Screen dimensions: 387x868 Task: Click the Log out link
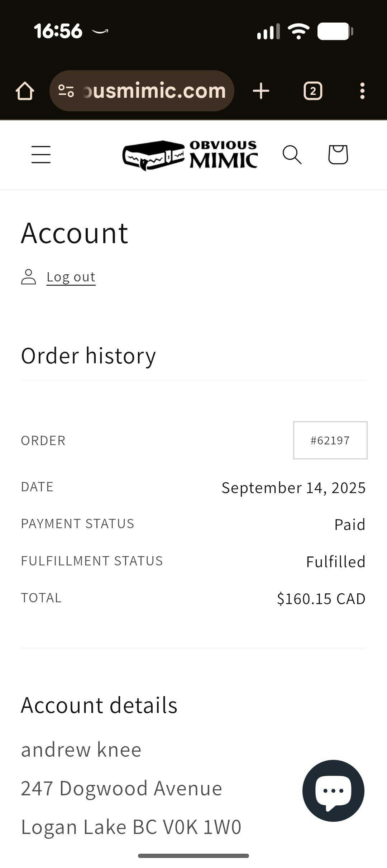71,277
